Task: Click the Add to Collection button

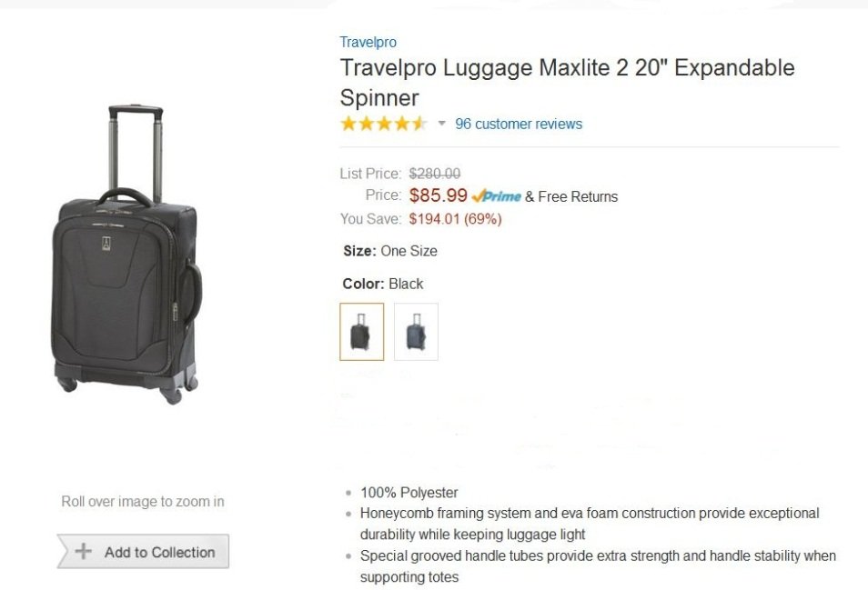Action: tap(143, 552)
